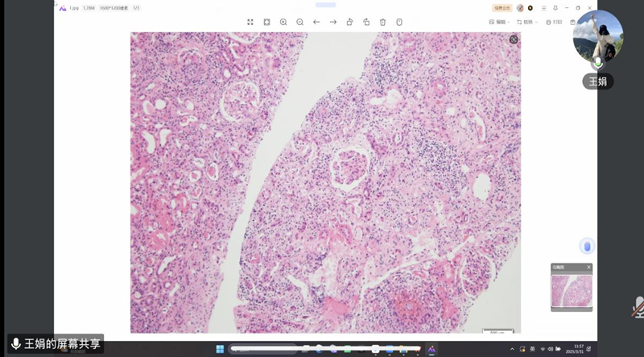Viewport: 644px width, 357px height.
Task: Open the user avatar in the title bar
Action: tap(520, 8)
